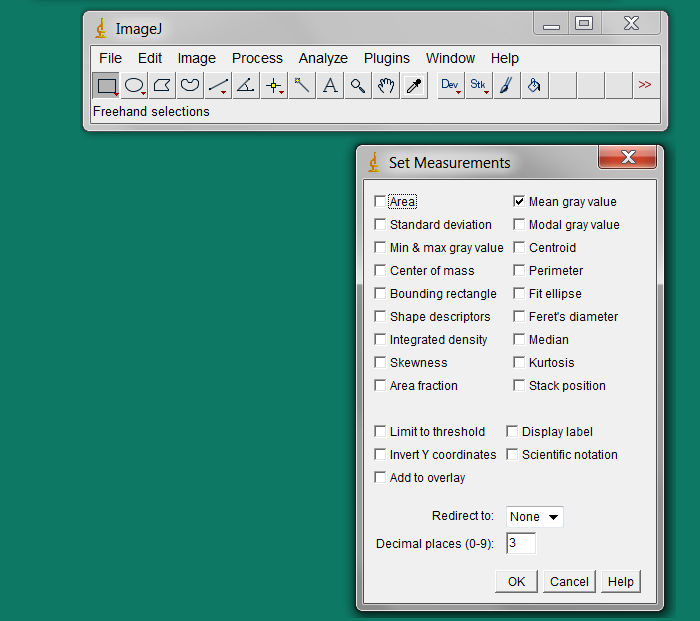The height and width of the screenshot is (621, 700).
Task: Click the Help button in dialog
Action: tap(621, 581)
